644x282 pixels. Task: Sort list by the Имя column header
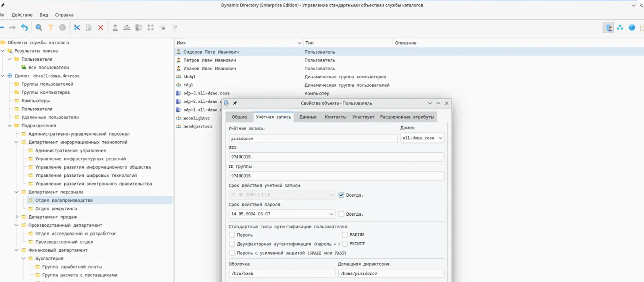(239, 43)
